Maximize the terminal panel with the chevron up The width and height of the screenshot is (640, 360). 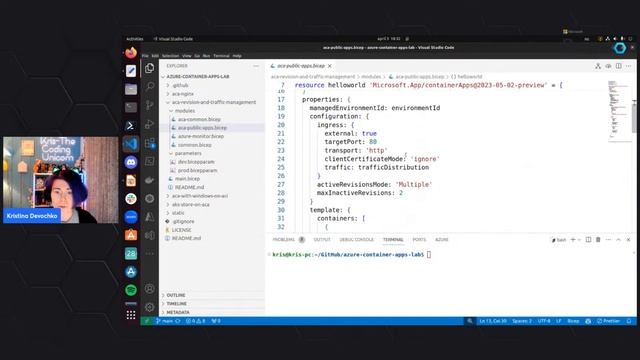click(x=618, y=240)
